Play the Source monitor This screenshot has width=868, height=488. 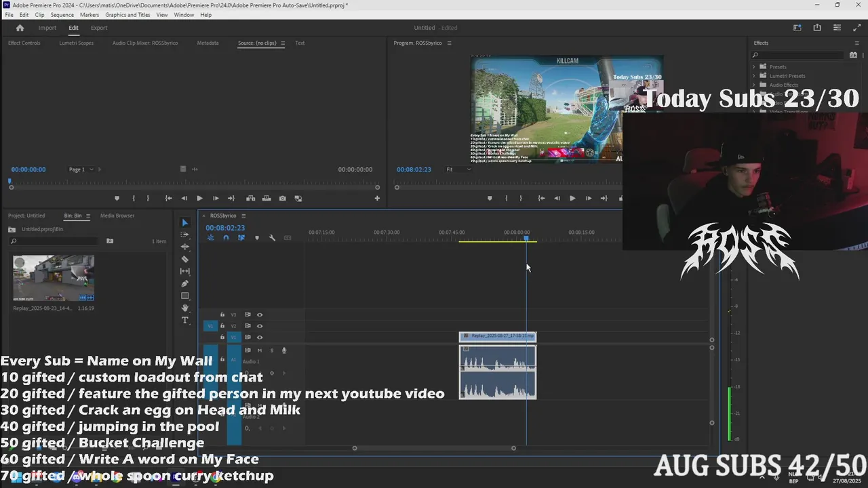point(199,199)
